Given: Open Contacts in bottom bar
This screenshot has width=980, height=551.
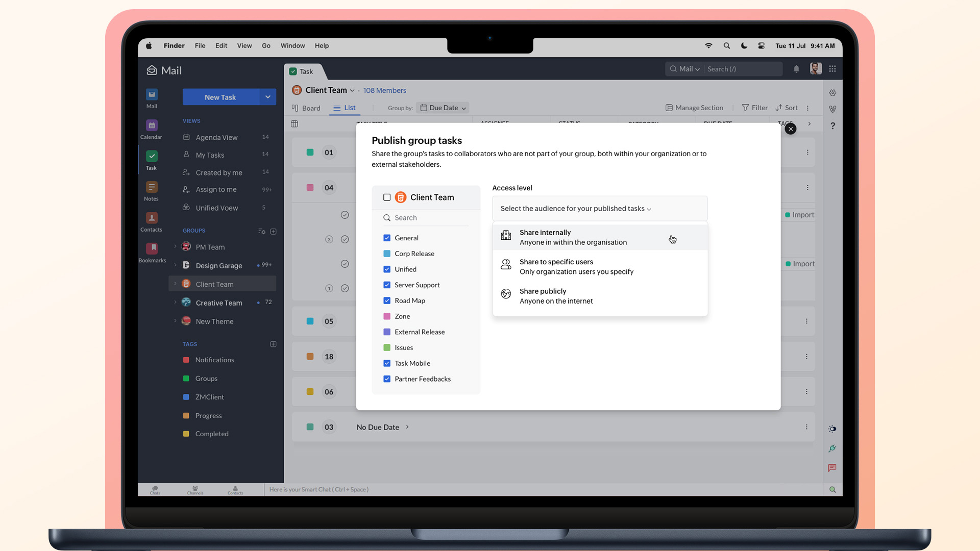Looking at the screenshot, I should pyautogui.click(x=235, y=490).
